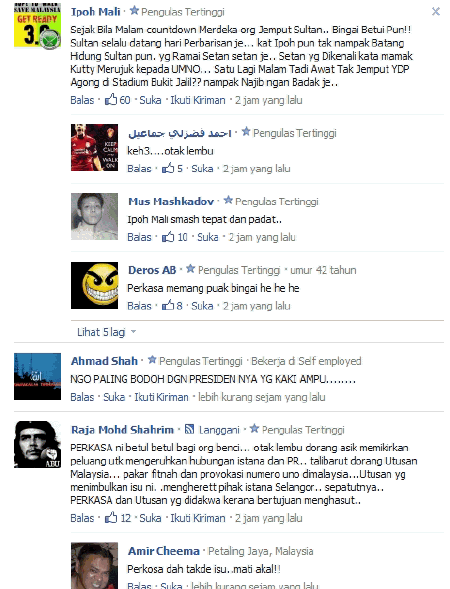Viewport: 450px width, 589px height.
Task: Click star badge next to Ipoh Mali
Action: click(134, 11)
